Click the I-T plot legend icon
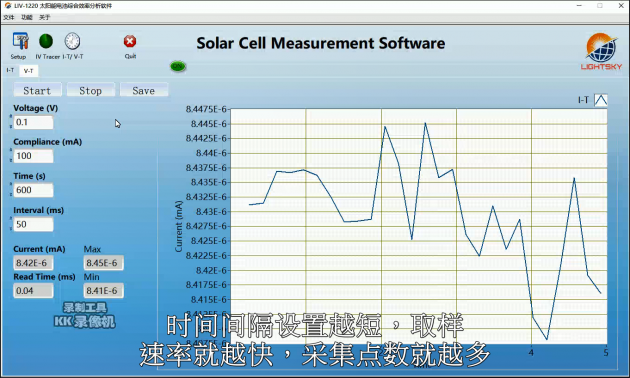Image resolution: width=630 pixels, height=378 pixels. [x=601, y=100]
